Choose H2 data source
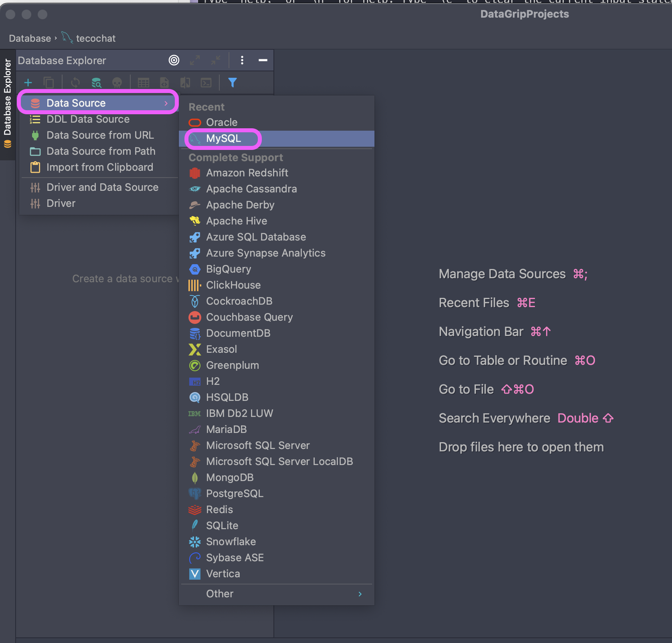This screenshot has width=672, height=643. [x=277, y=381]
